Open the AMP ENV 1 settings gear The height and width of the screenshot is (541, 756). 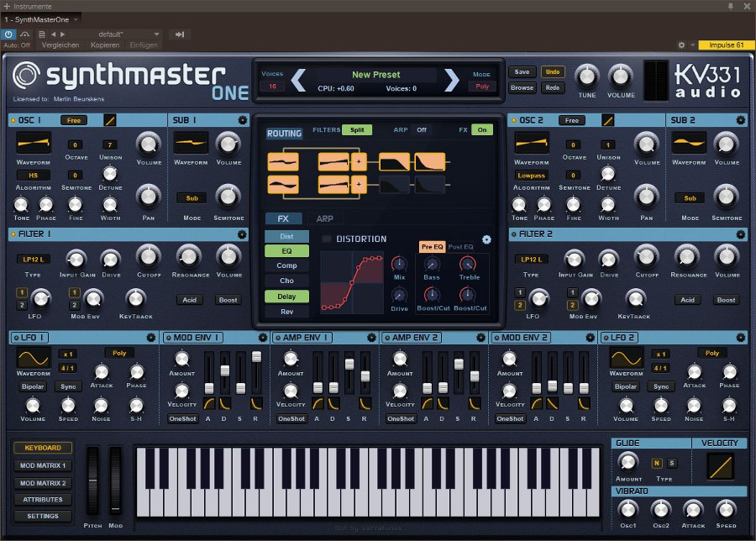(x=371, y=338)
